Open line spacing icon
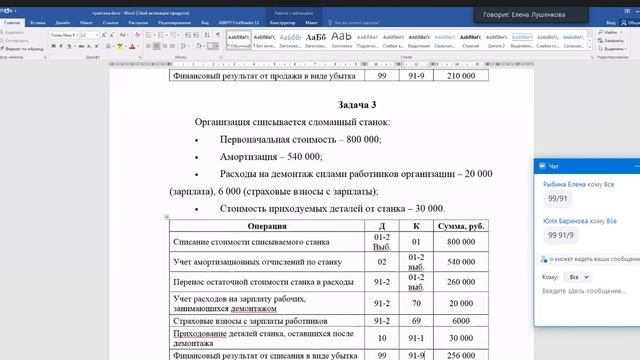The height and width of the screenshot is (360, 640). [183, 46]
